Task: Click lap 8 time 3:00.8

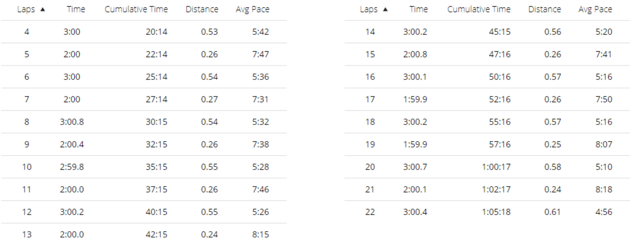Action: pos(72,122)
